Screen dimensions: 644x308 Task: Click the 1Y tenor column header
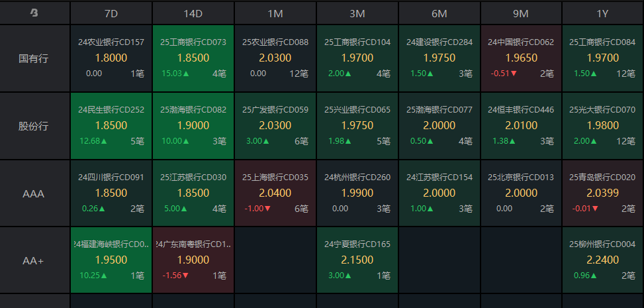pos(602,13)
